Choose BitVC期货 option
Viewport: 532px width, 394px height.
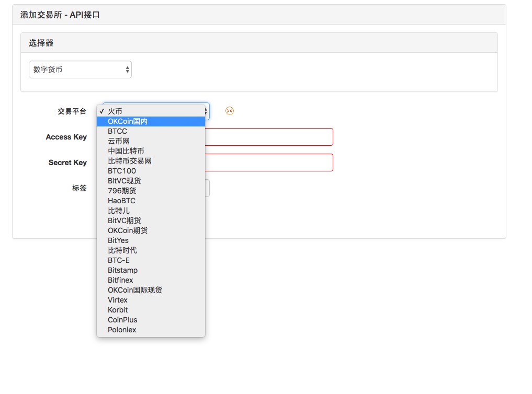pos(151,221)
